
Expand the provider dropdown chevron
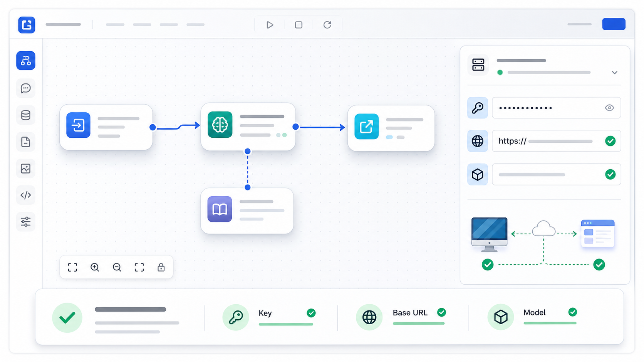(x=615, y=72)
